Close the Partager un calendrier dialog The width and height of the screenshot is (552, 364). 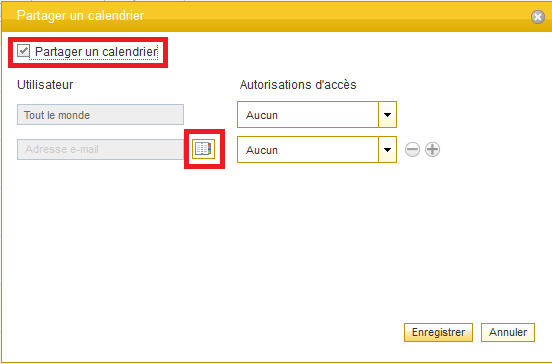[538, 17]
